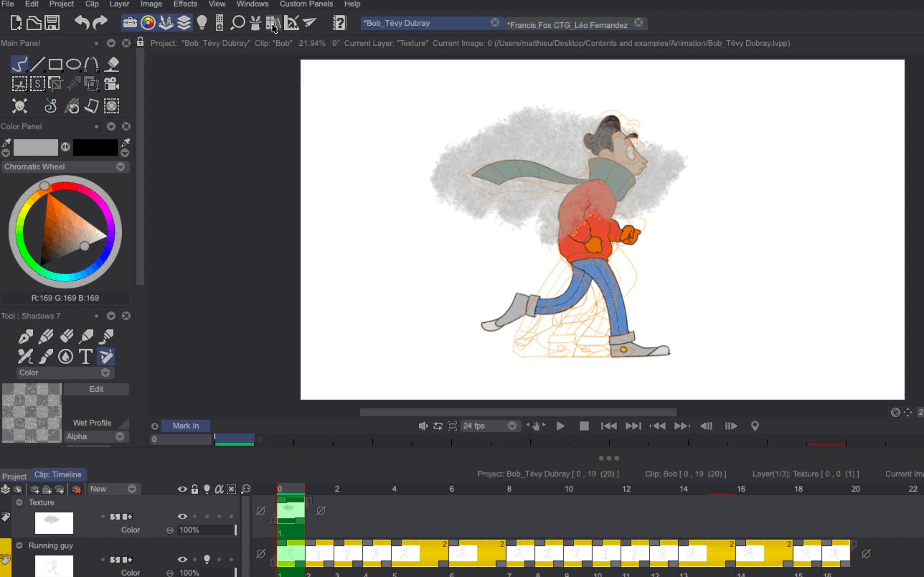The width and height of the screenshot is (924, 577).
Task: Open the color wheel from the top toolbar
Action: 148,23
